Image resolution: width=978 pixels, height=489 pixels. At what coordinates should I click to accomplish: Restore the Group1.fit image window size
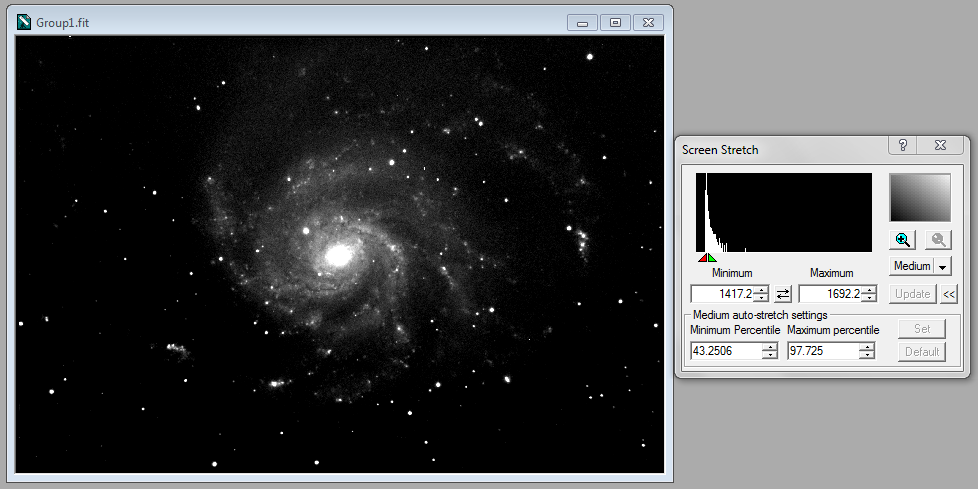point(616,23)
